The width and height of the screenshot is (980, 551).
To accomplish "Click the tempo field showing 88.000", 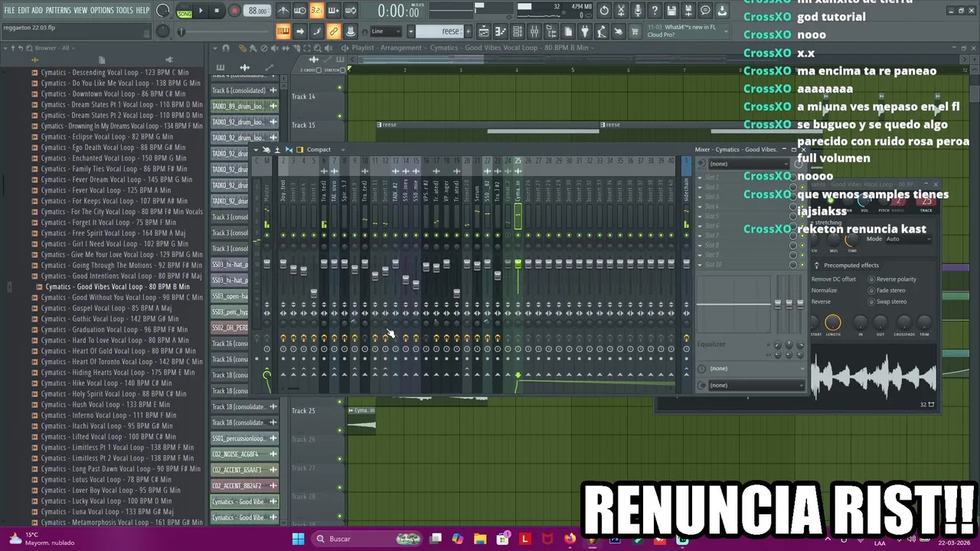I will 258,11.
